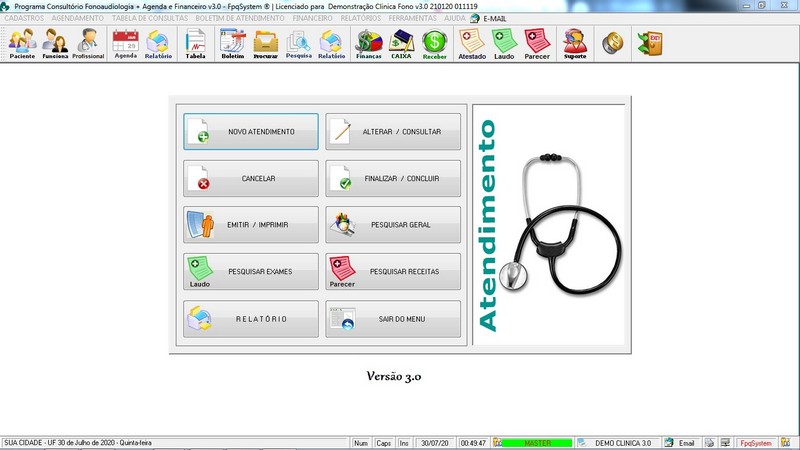Open the BOLETIM DE ATENDIMENTO menu
800x450 pixels.
coord(240,18)
